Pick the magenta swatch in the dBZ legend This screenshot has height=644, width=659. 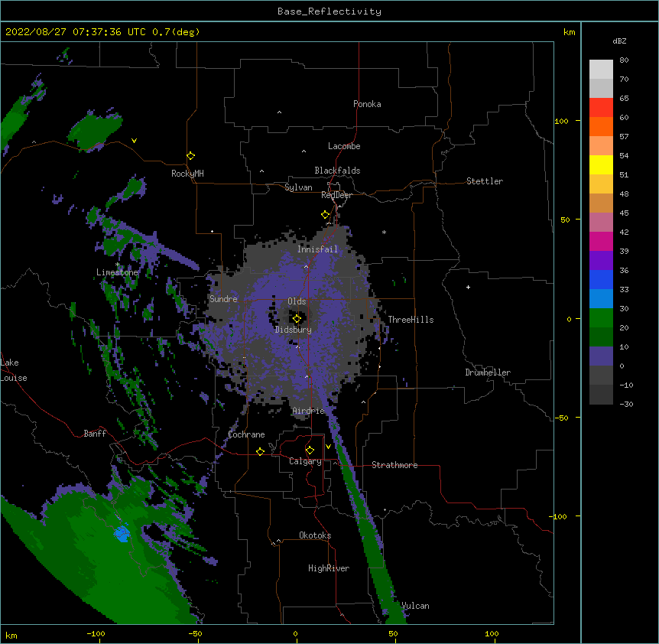[601, 241]
